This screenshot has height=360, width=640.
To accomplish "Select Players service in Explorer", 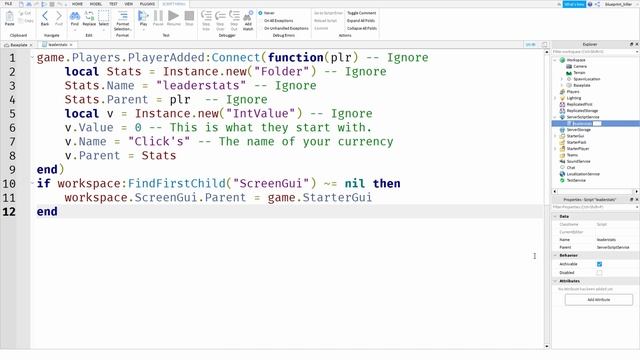I will (x=573, y=91).
